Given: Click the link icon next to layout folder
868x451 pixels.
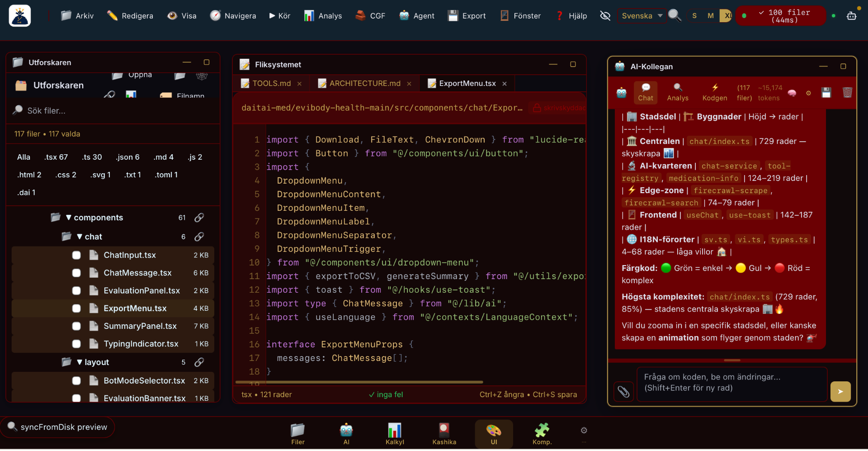Looking at the screenshot, I should (x=199, y=362).
